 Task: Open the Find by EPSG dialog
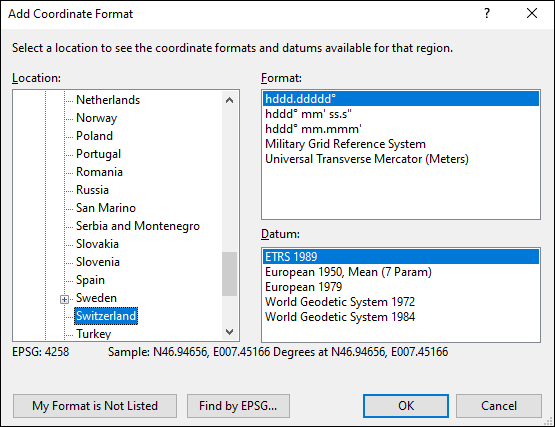pyautogui.click(x=238, y=406)
